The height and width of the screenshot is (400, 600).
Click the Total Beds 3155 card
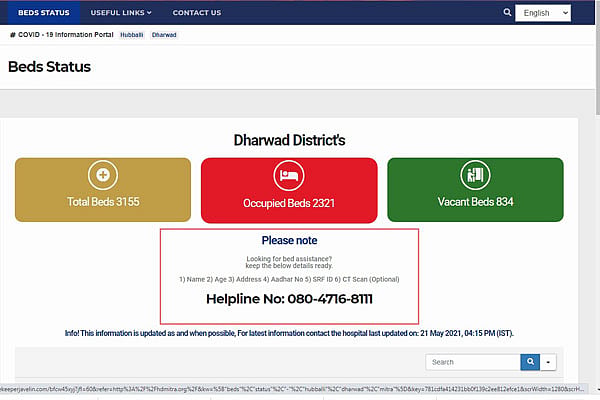pos(103,190)
